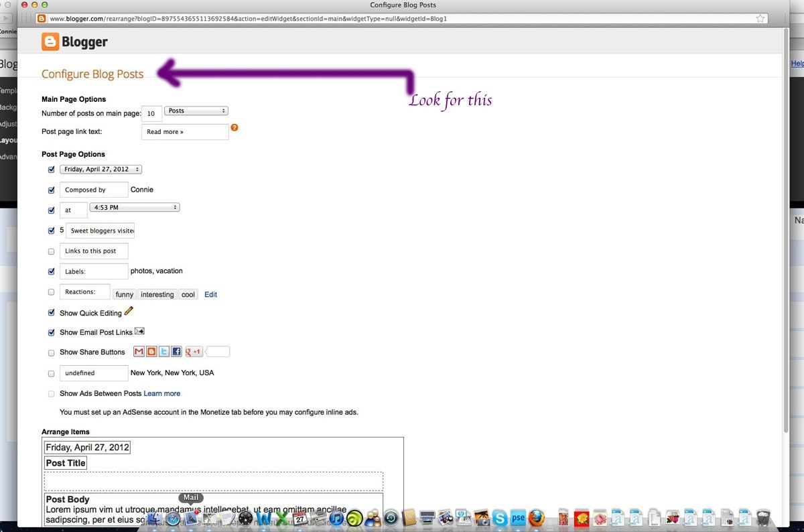Click the Reactions text field

pos(85,292)
